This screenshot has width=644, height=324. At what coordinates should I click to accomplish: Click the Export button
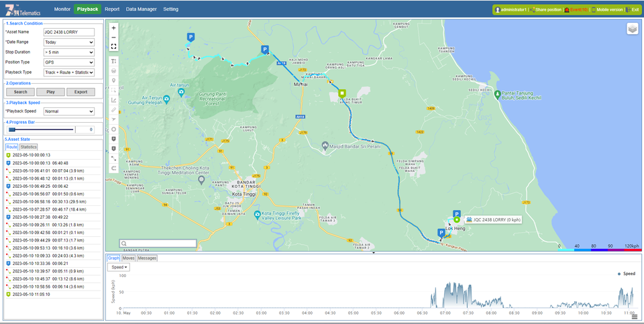(80, 92)
